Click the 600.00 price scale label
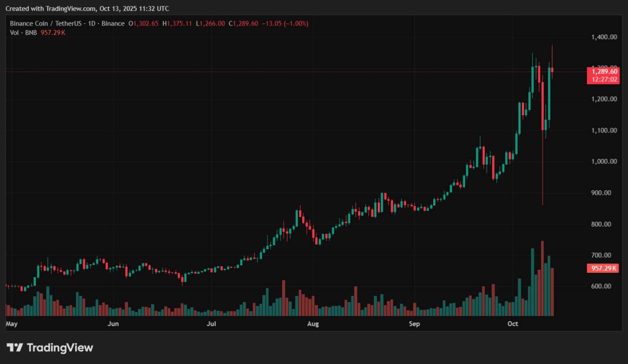This screenshot has width=628, height=364. click(603, 286)
